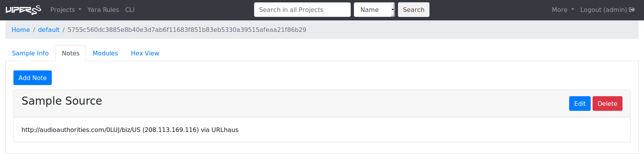Viewport: 644px width, 162px height.
Task: Switch to the Sample Info tab
Action: 30,53
